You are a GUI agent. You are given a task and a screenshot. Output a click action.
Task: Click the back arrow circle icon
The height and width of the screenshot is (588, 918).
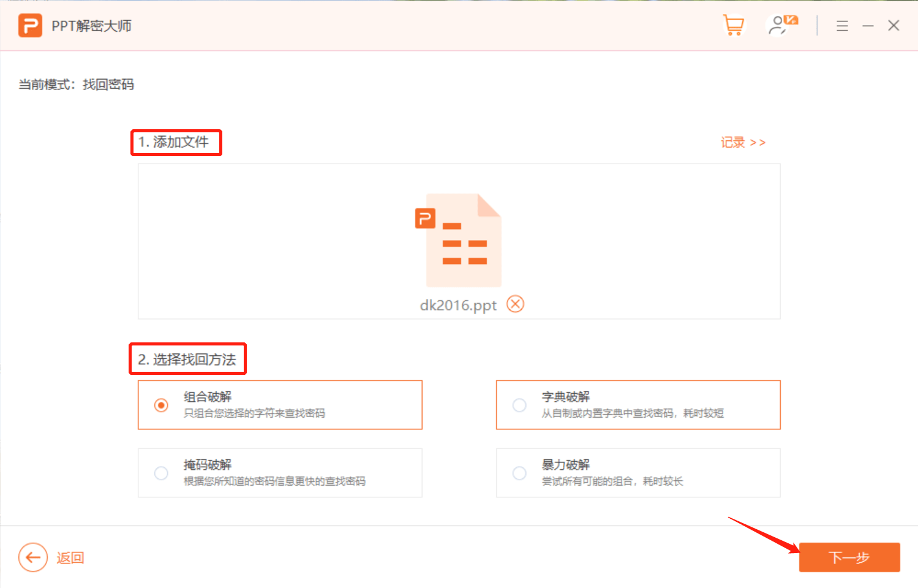33,557
